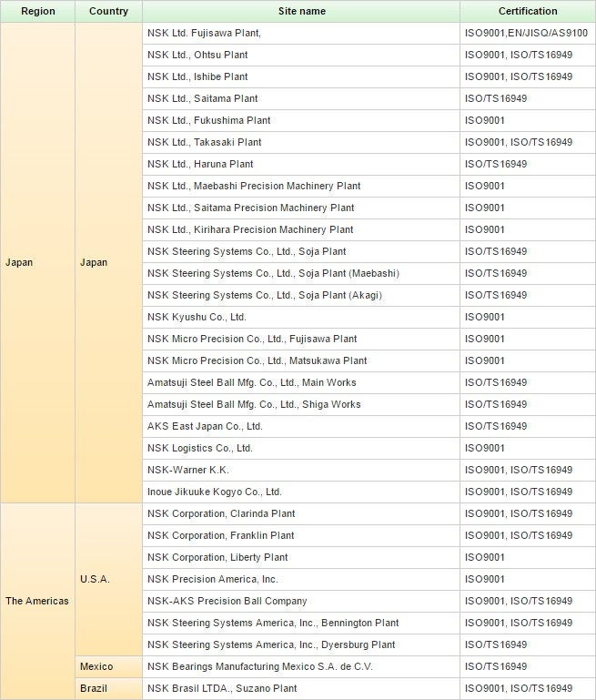Select the Certification column header
Viewport: 596px width, 700px height.
click(528, 12)
